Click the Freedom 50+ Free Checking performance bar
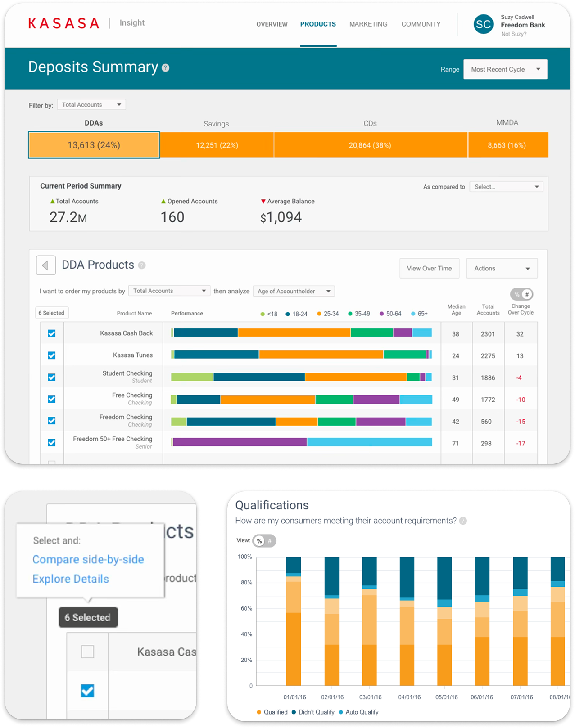 (302, 442)
